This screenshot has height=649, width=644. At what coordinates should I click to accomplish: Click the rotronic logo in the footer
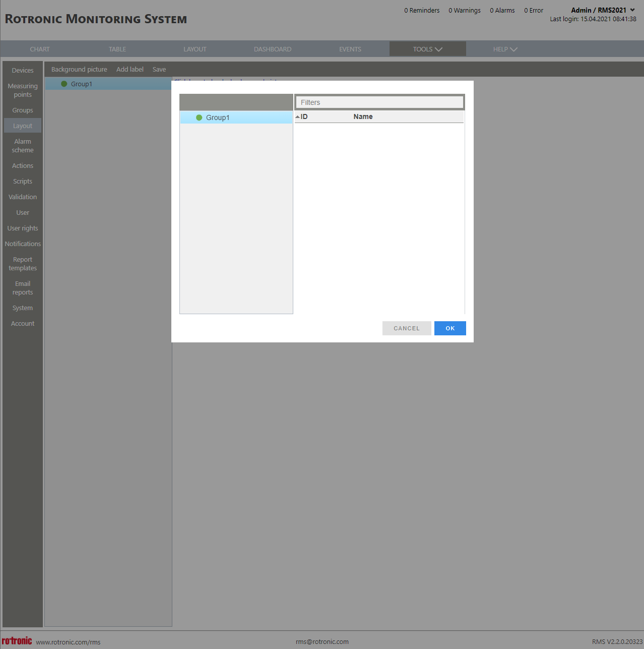coord(17,640)
